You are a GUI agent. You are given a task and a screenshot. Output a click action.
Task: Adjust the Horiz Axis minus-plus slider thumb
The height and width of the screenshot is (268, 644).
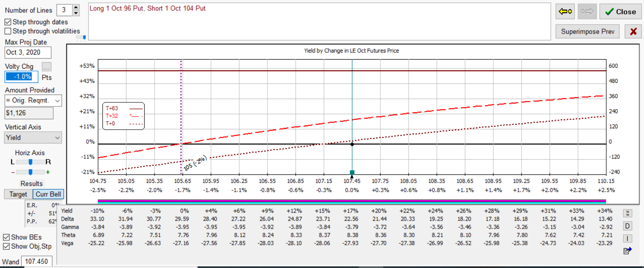31,172
